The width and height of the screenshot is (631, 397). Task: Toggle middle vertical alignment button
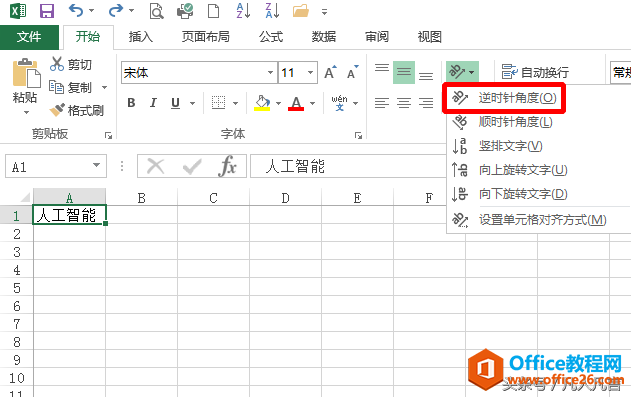pos(404,72)
